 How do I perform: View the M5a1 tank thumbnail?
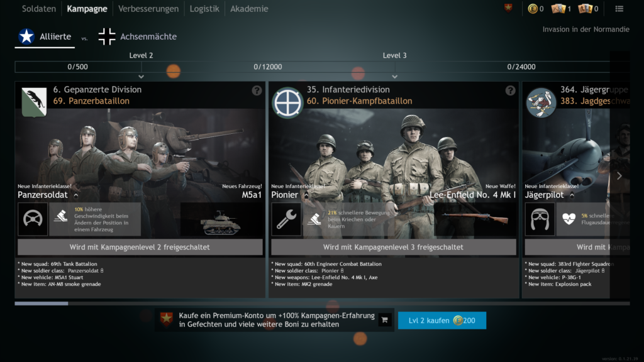[x=221, y=221]
